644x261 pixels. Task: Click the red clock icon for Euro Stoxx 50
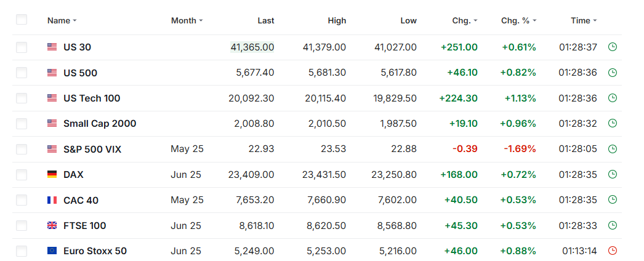[612, 251]
